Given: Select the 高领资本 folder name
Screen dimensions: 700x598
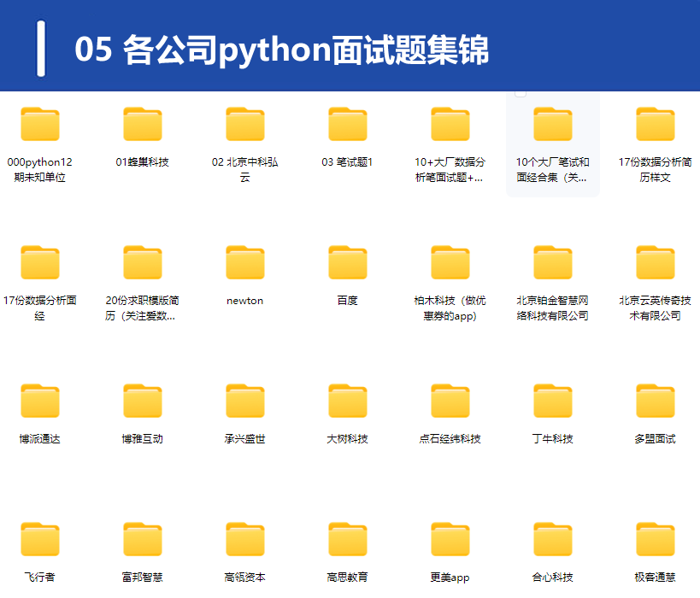Looking at the screenshot, I should click(x=245, y=577).
